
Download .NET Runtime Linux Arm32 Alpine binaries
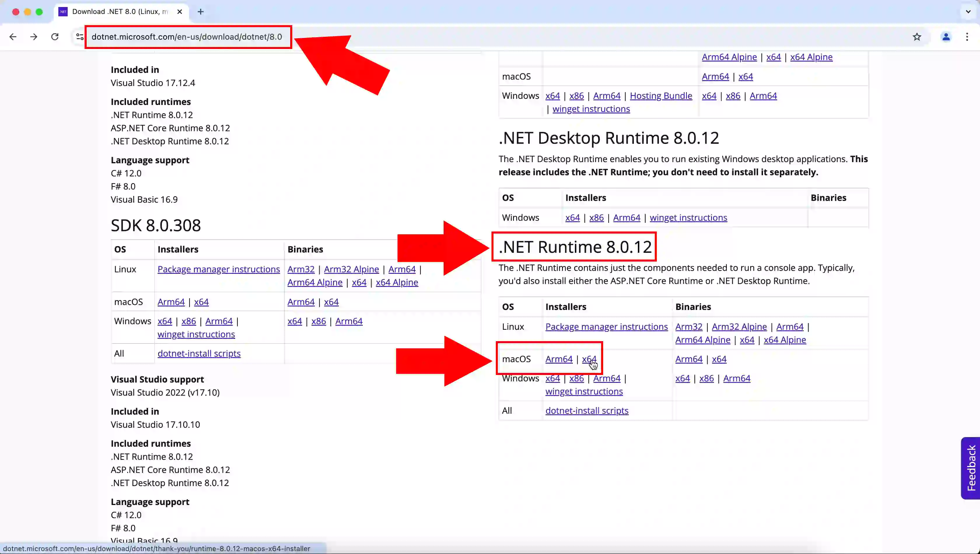click(739, 327)
